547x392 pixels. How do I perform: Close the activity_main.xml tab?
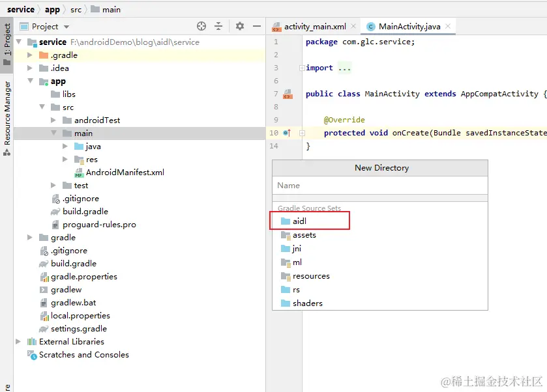pos(353,26)
